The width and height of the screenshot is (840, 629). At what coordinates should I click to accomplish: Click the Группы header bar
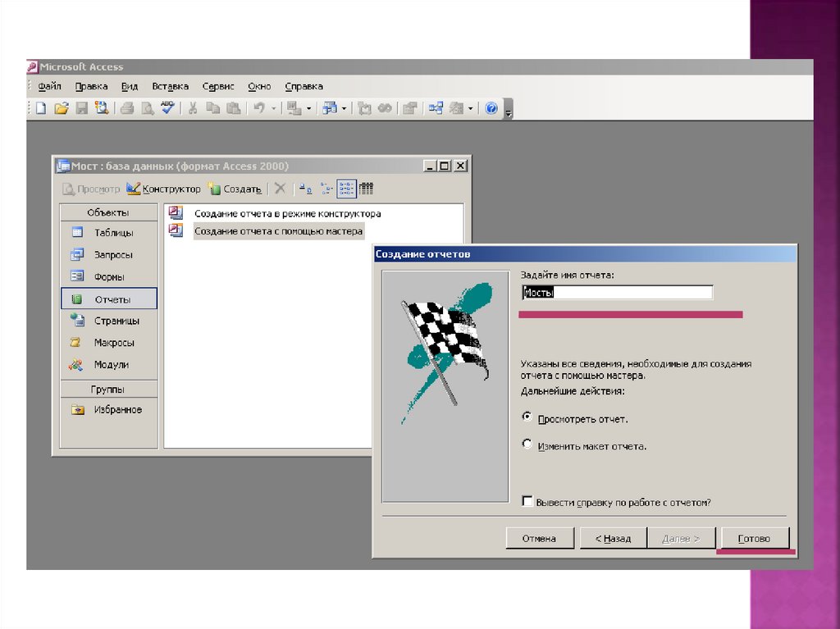coord(109,389)
